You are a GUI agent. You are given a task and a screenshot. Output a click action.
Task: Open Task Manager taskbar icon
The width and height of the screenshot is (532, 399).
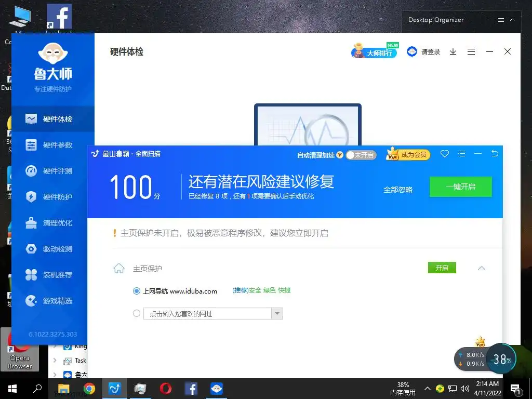click(140, 389)
